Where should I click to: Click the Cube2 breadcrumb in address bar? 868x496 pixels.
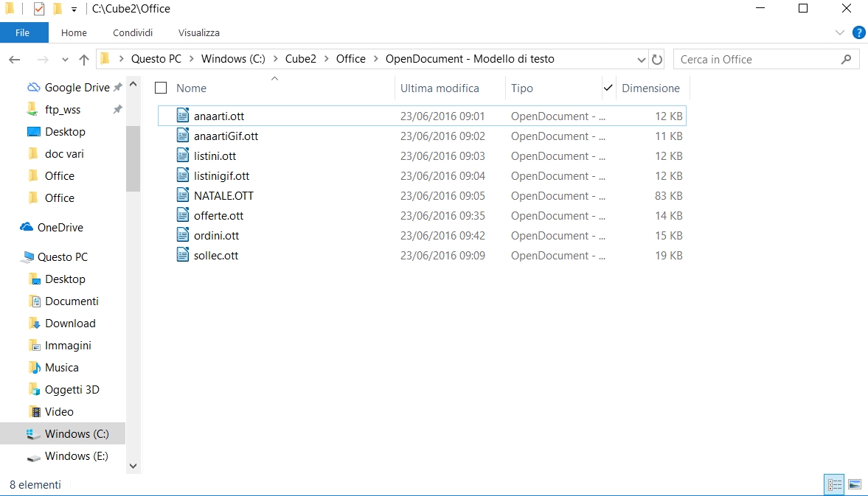pyautogui.click(x=300, y=60)
